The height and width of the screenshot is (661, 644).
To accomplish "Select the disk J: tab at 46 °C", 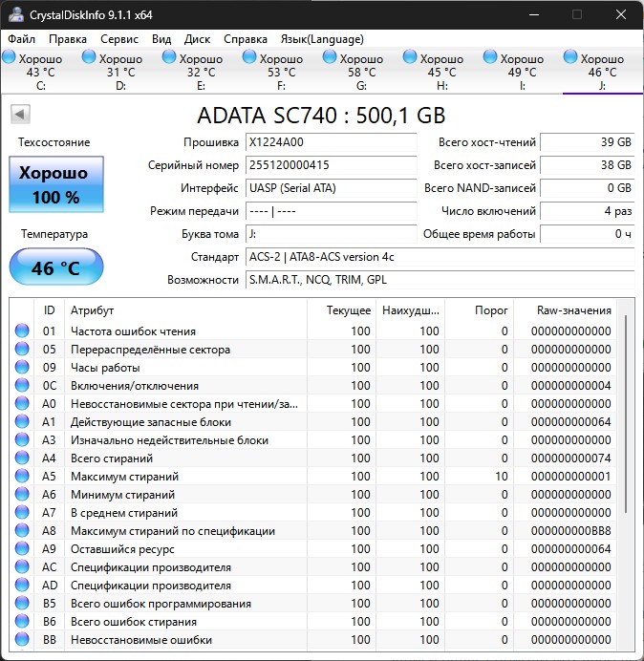I will point(602,71).
